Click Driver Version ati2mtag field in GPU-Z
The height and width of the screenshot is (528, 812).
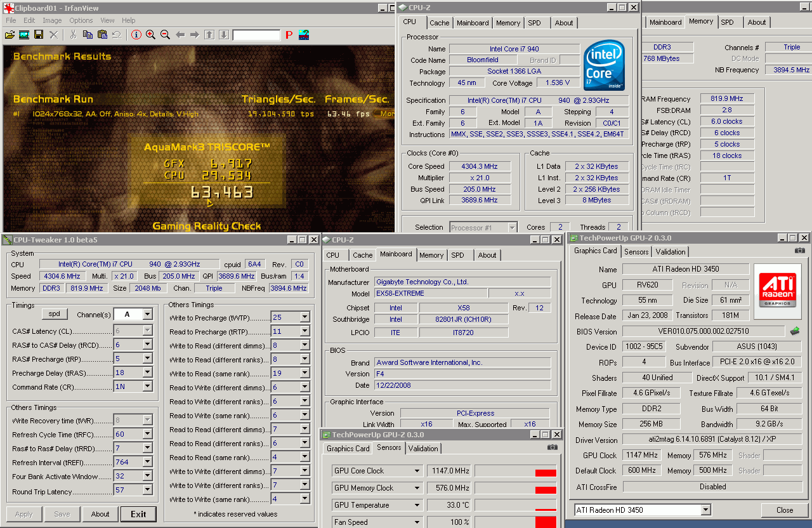click(x=713, y=440)
